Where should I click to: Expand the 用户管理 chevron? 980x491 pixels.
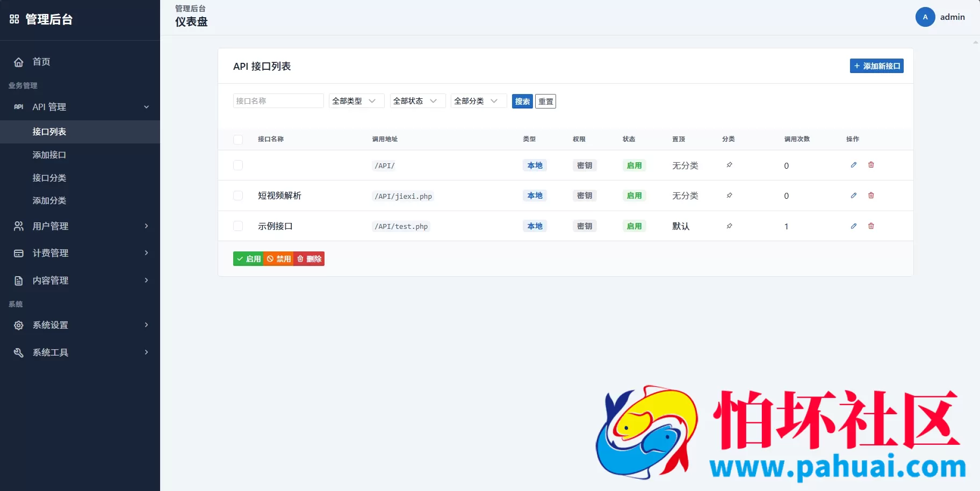tap(147, 226)
